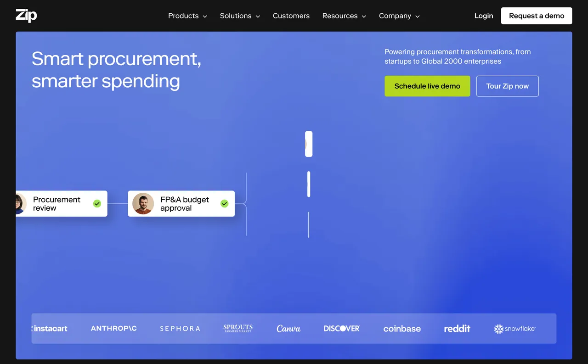This screenshot has width=588, height=364.
Task: Select the Discover card logo
Action: click(342, 328)
